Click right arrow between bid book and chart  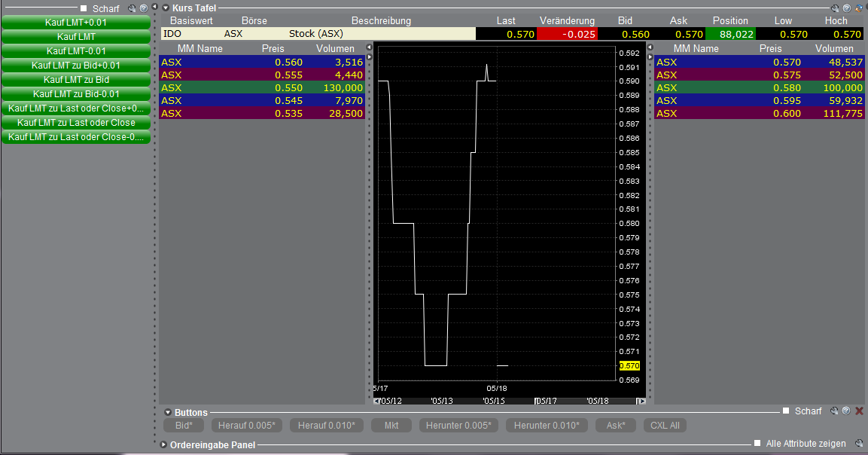point(369,56)
